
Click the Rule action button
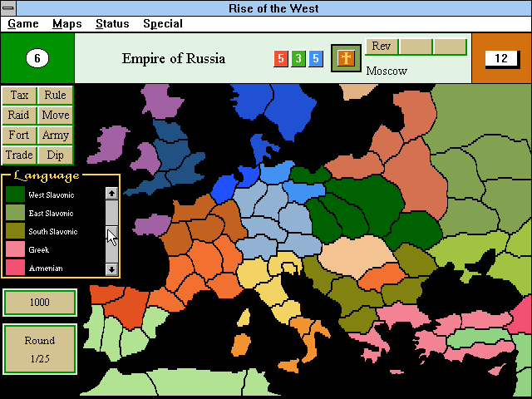click(x=56, y=95)
